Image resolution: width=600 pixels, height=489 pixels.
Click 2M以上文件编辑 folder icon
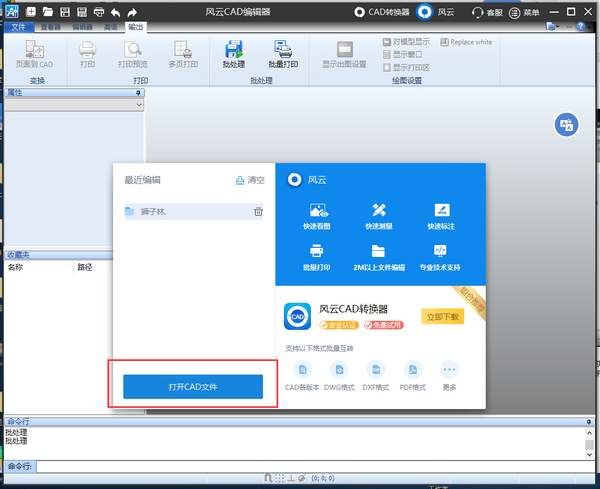coord(378,251)
